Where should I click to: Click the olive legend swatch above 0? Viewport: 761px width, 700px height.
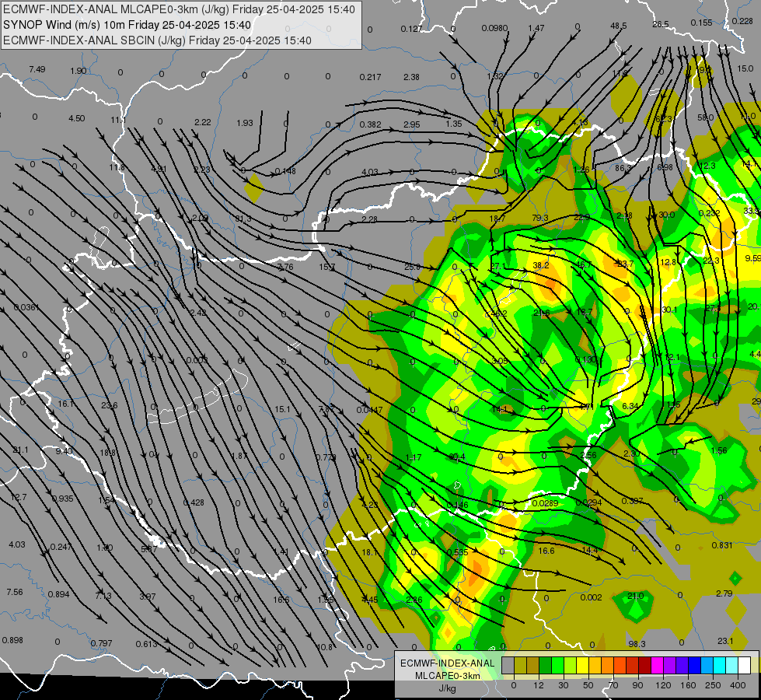click(520, 666)
